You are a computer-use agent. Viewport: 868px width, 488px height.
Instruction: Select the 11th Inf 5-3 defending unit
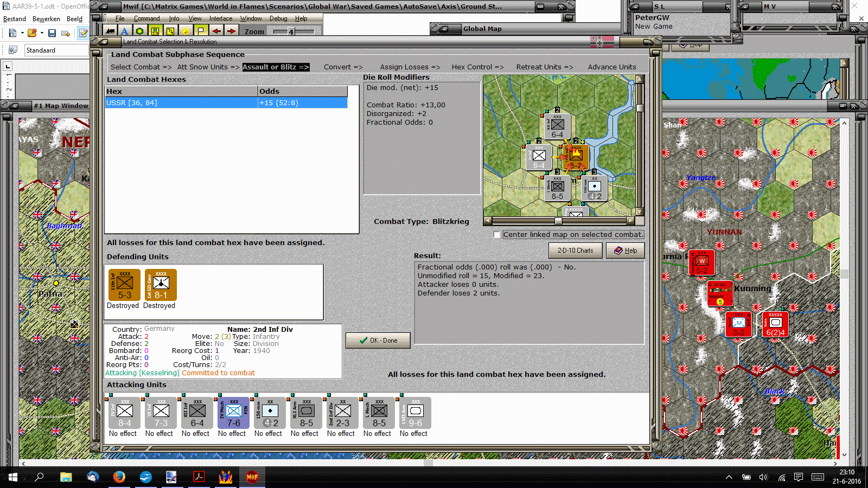pyautogui.click(x=125, y=285)
